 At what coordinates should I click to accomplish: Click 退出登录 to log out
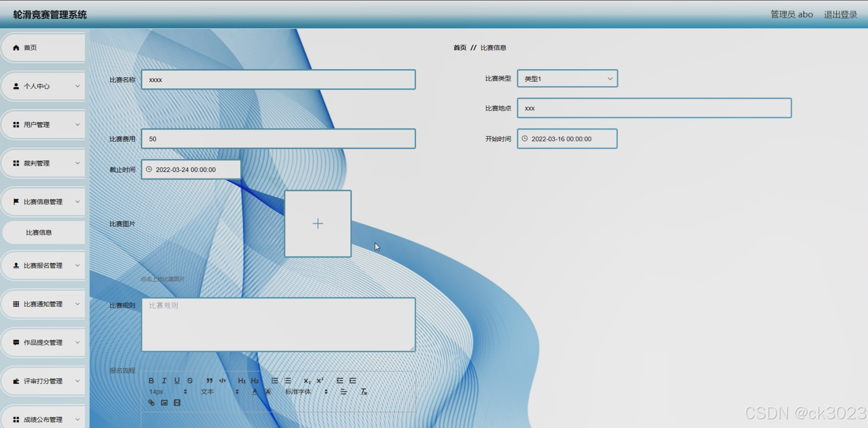[840, 15]
